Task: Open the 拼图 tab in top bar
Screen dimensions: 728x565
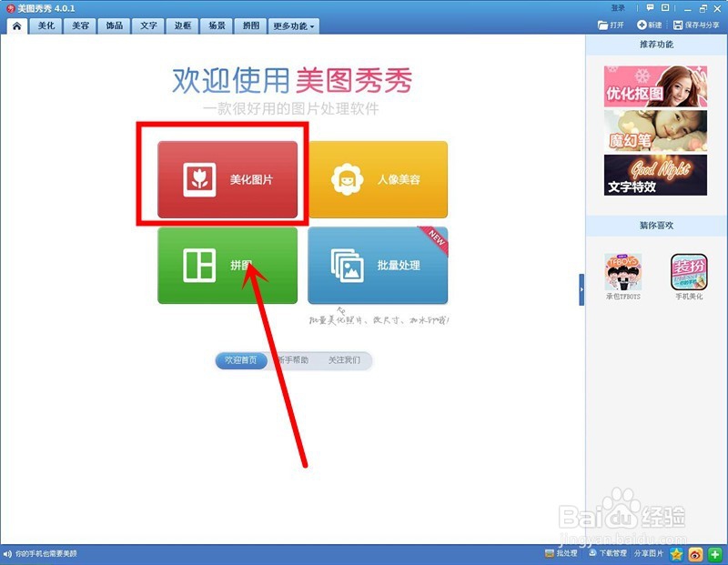Action: coord(251,26)
